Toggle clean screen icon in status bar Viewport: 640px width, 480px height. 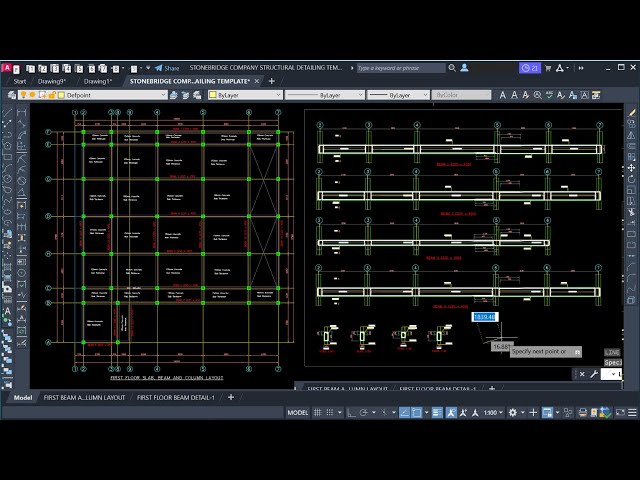coord(620,413)
